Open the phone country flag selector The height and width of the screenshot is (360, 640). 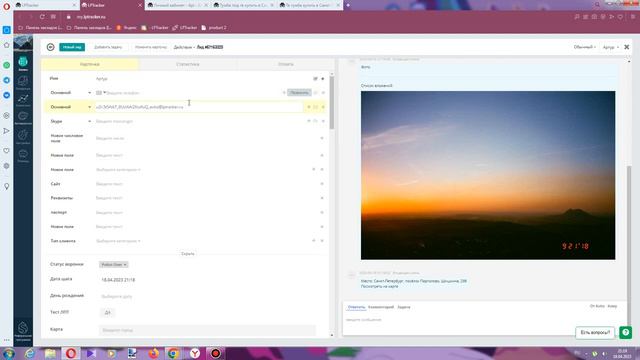point(100,93)
